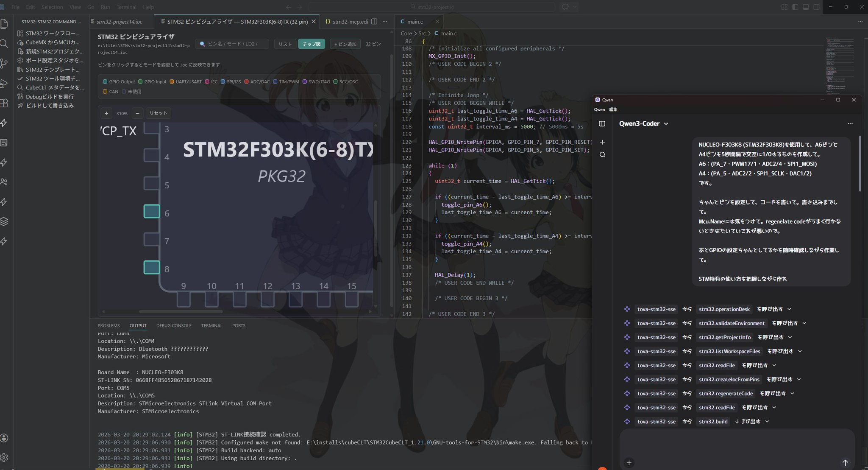Open the Search view in the activity bar
This screenshot has width=868, height=470.
click(5, 44)
